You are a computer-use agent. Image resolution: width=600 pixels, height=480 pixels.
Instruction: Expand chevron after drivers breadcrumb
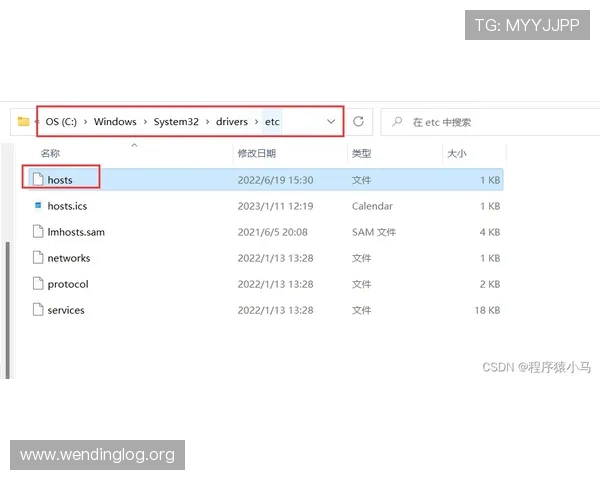[x=256, y=122]
